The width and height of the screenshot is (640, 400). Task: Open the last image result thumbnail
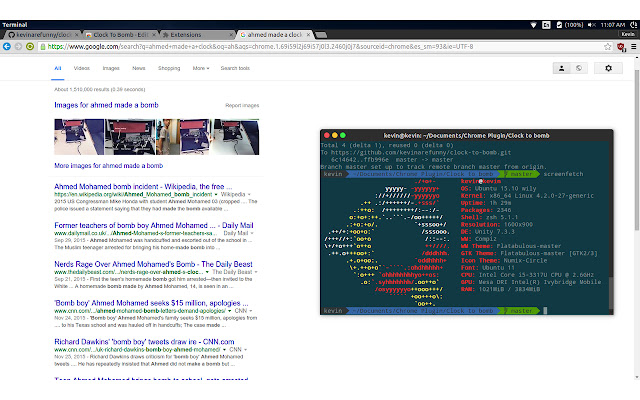[236, 137]
